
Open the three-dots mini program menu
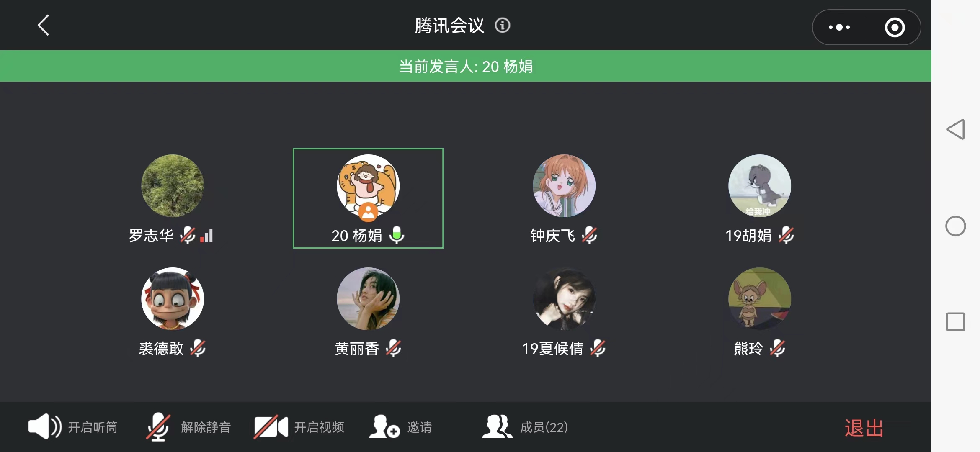[x=839, y=28]
